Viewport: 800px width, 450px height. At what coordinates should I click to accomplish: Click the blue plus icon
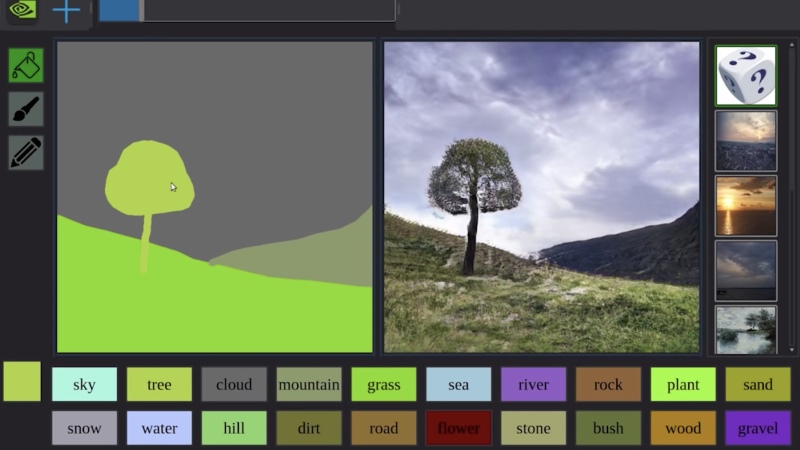(x=66, y=11)
